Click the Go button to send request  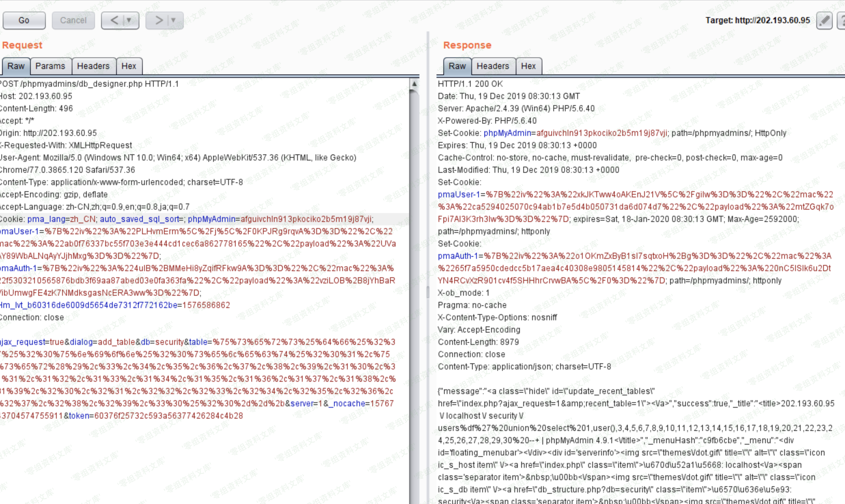click(x=24, y=20)
